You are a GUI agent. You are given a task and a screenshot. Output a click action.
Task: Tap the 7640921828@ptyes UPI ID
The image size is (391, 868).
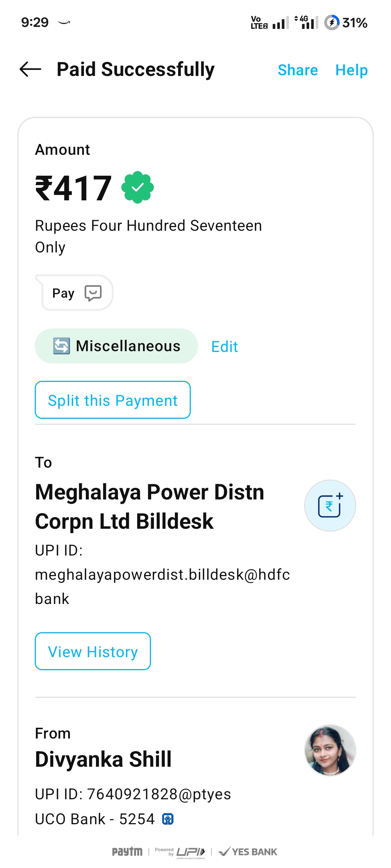click(x=159, y=794)
